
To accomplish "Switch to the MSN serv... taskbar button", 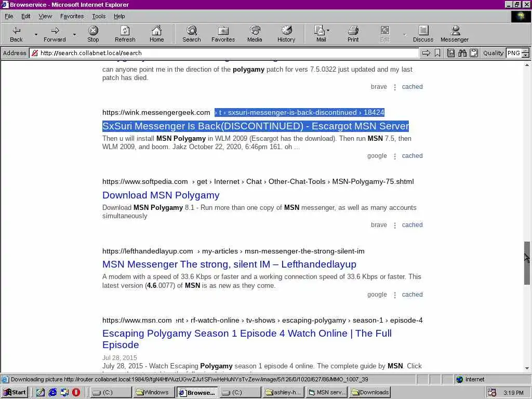I will pos(326,392).
